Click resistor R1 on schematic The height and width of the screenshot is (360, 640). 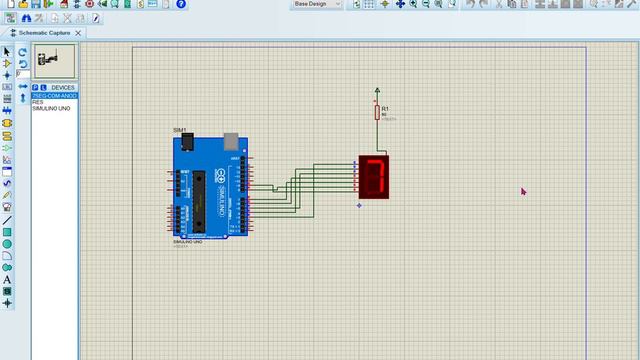tap(377, 112)
